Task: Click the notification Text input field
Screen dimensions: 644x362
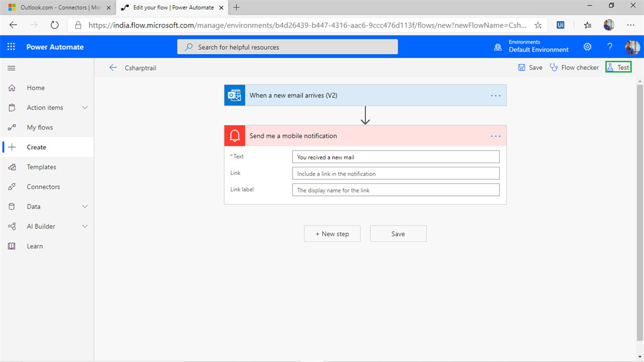Action: 396,157
